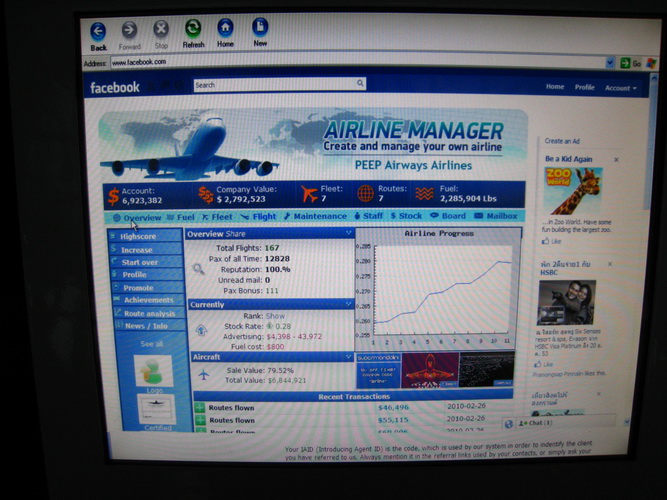This screenshot has height=500, width=667.
Task: Click the Aircraft plane icon
Action: (x=204, y=375)
